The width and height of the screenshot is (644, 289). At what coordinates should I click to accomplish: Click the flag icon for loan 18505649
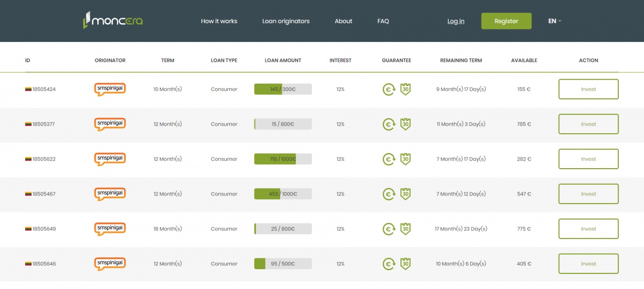click(x=28, y=229)
